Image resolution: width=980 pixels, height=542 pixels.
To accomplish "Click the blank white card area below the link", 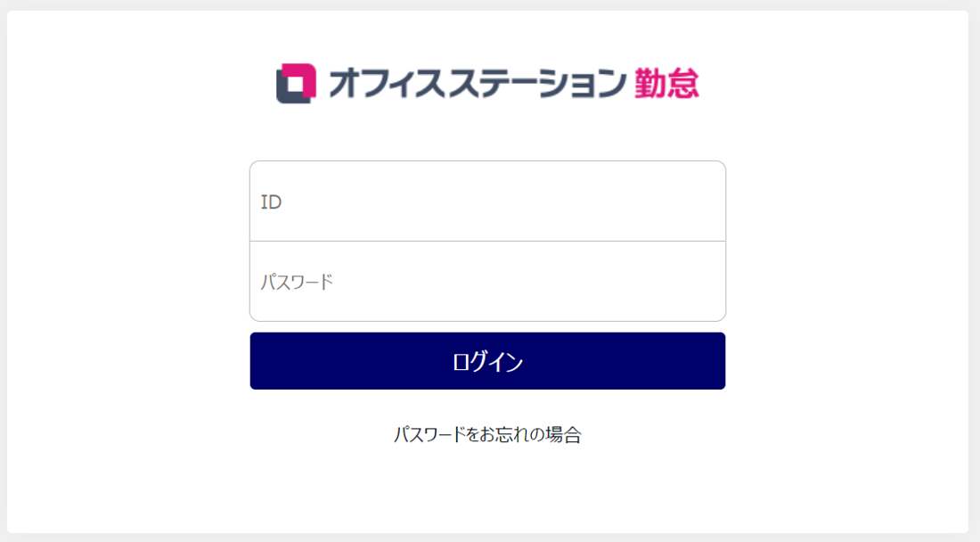I will pyautogui.click(x=487, y=490).
